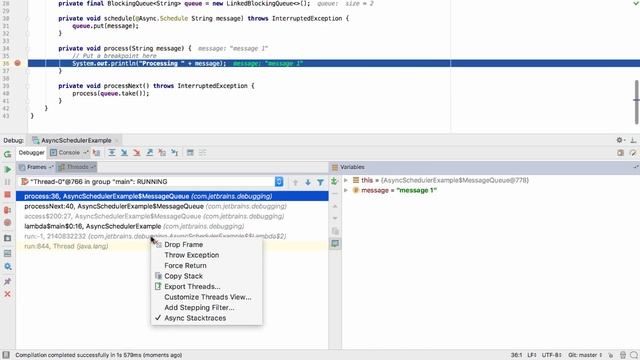
Task: Hide debug tool window icon
Action: tap(633, 140)
